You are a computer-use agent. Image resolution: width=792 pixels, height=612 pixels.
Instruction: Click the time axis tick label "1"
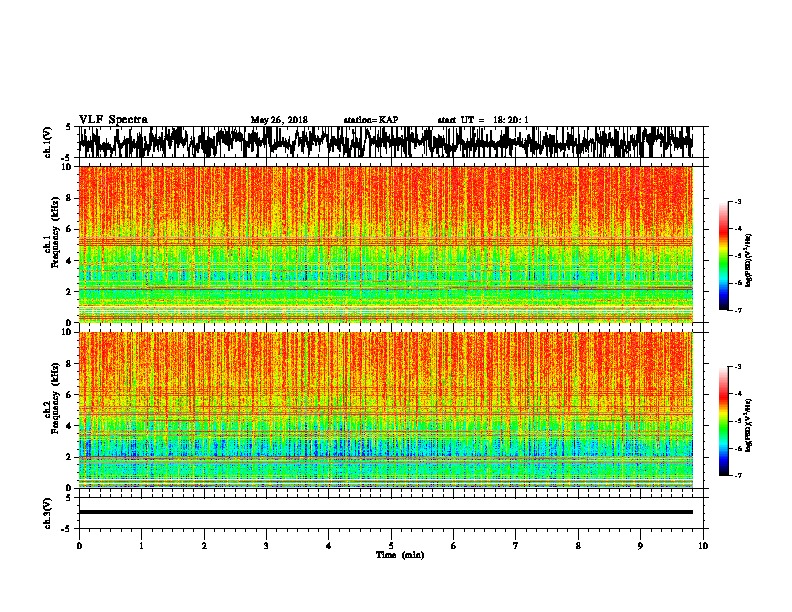[x=141, y=546]
